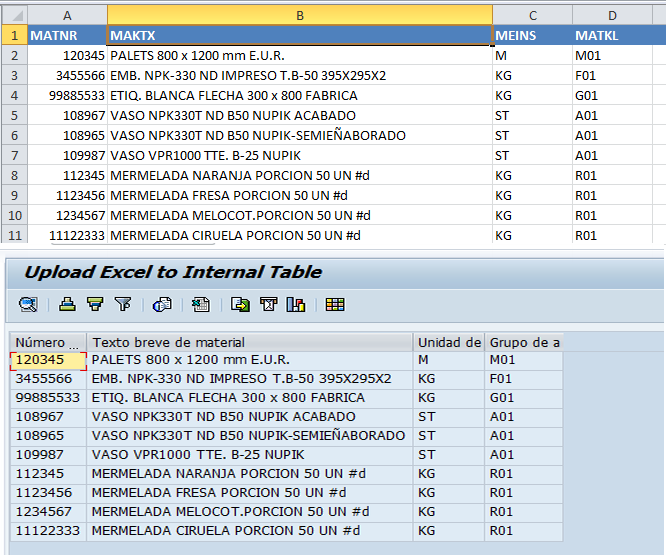Select ALV cell 3455566
The width and height of the screenshot is (666, 559).
[48, 379]
